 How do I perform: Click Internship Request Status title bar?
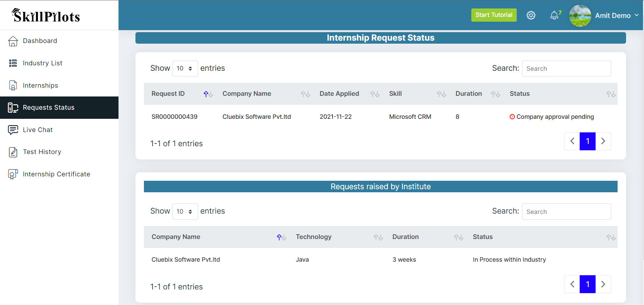pyautogui.click(x=381, y=38)
